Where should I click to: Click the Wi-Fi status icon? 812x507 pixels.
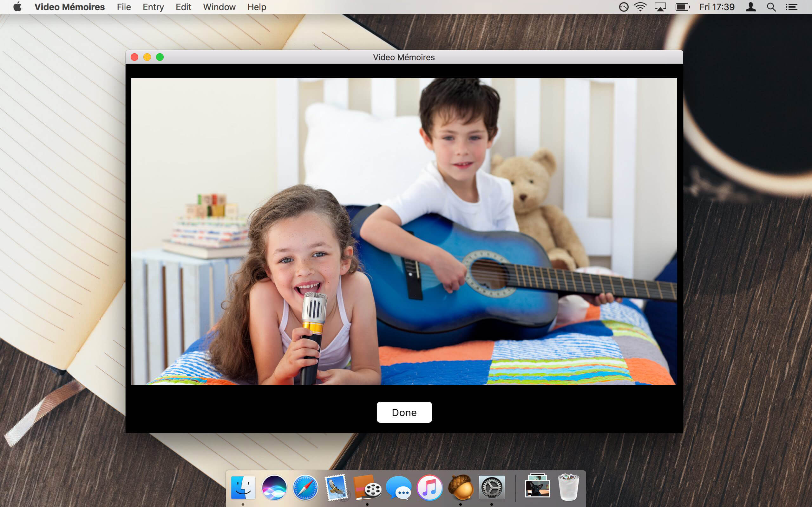click(x=640, y=7)
